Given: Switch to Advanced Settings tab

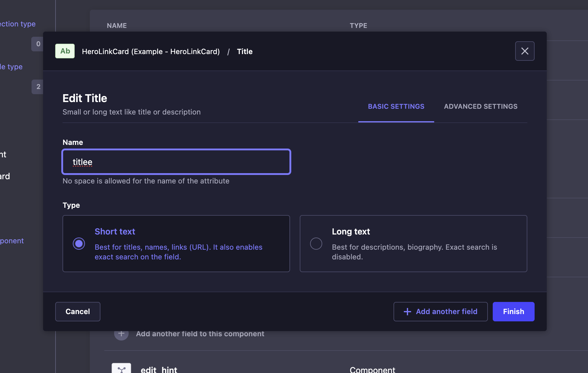Looking at the screenshot, I should [x=481, y=107].
